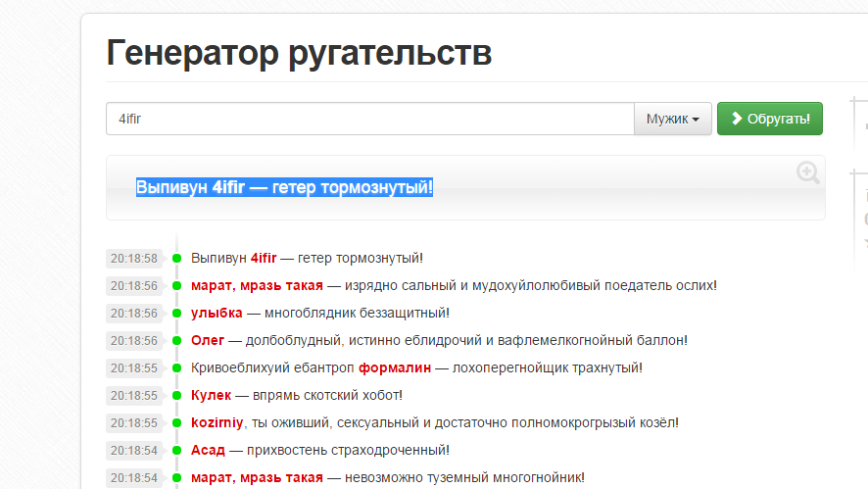Click the Генератор ругательств page heading

pos(299,53)
